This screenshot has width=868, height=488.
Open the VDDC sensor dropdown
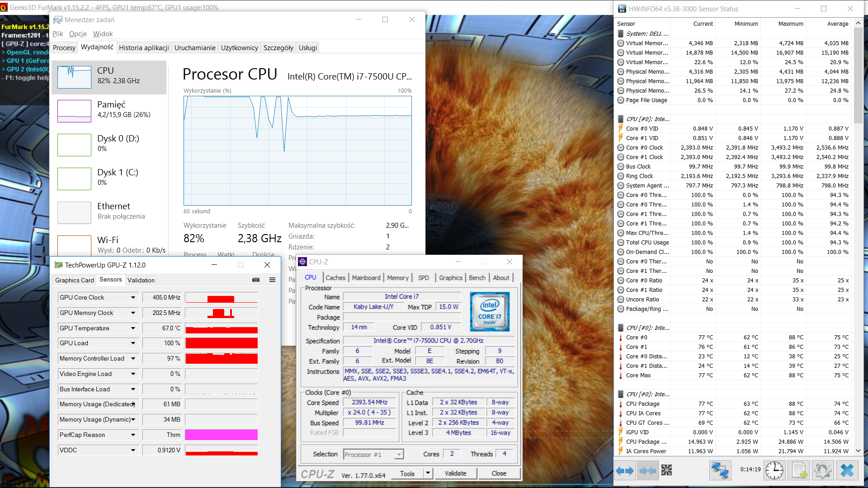133,450
